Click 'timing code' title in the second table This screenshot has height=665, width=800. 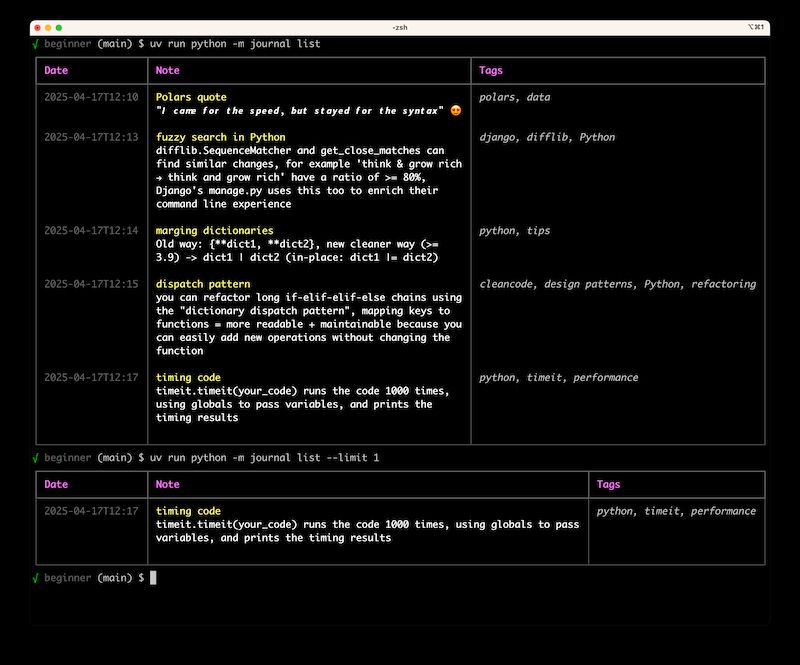(188, 511)
